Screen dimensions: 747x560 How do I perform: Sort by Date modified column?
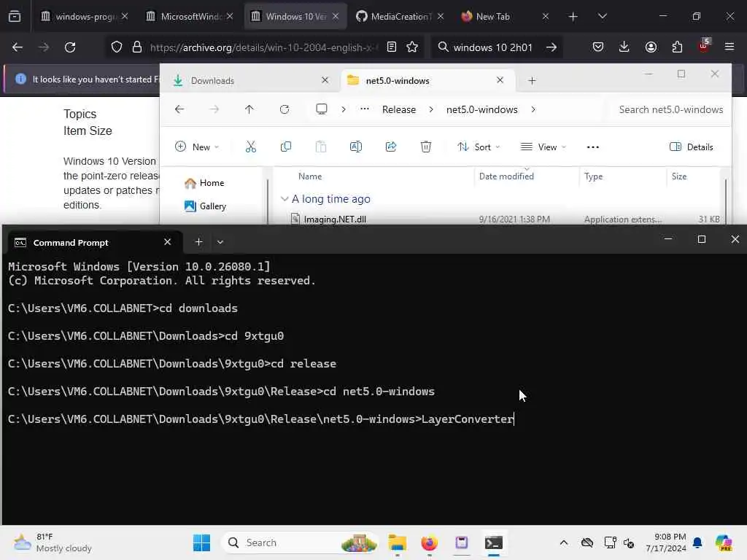coord(506,176)
